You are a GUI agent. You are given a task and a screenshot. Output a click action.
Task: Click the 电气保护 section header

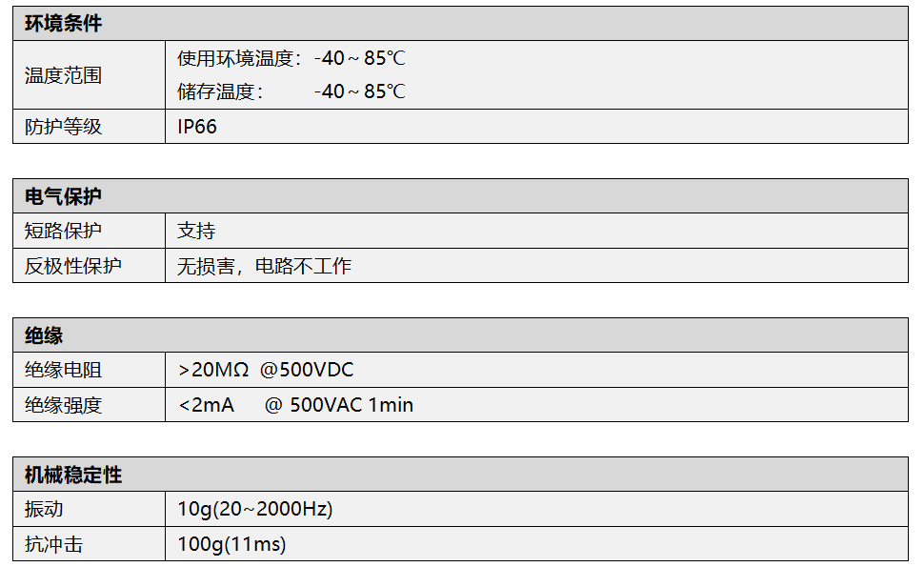point(63,196)
